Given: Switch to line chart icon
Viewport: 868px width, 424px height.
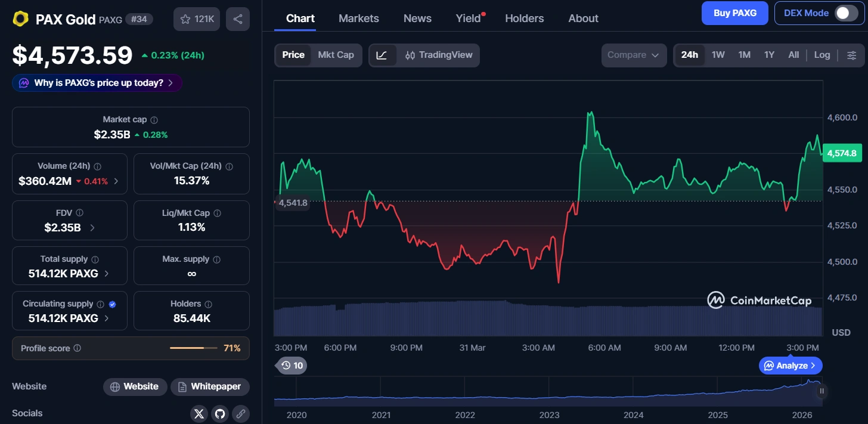Looking at the screenshot, I should (x=382, y=55).
